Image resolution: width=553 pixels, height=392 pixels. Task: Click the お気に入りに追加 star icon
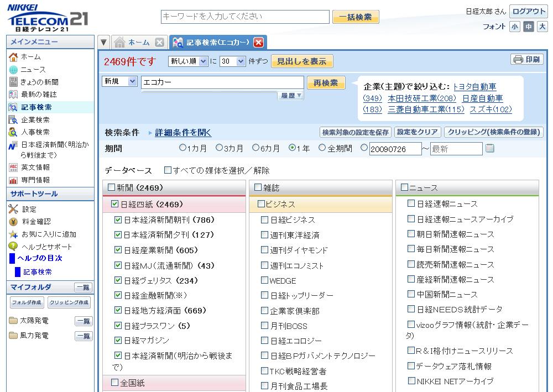tap(13, 234)
